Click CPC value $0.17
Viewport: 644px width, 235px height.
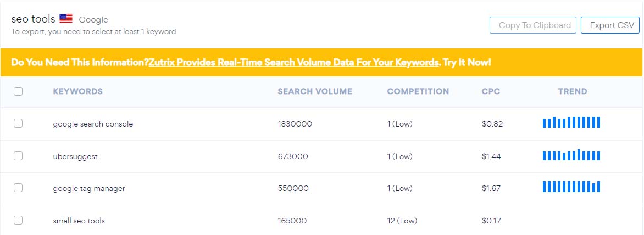coord(491,221)
